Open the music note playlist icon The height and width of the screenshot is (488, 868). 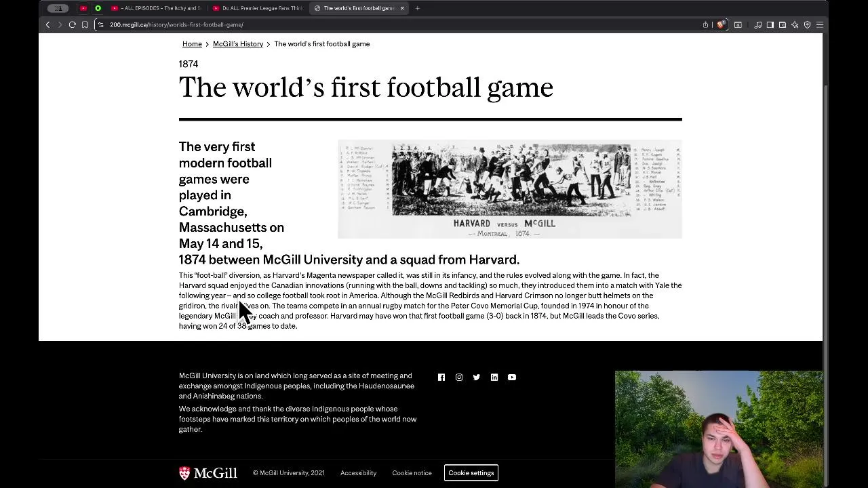pyautogui.click(x=758, y=24)
